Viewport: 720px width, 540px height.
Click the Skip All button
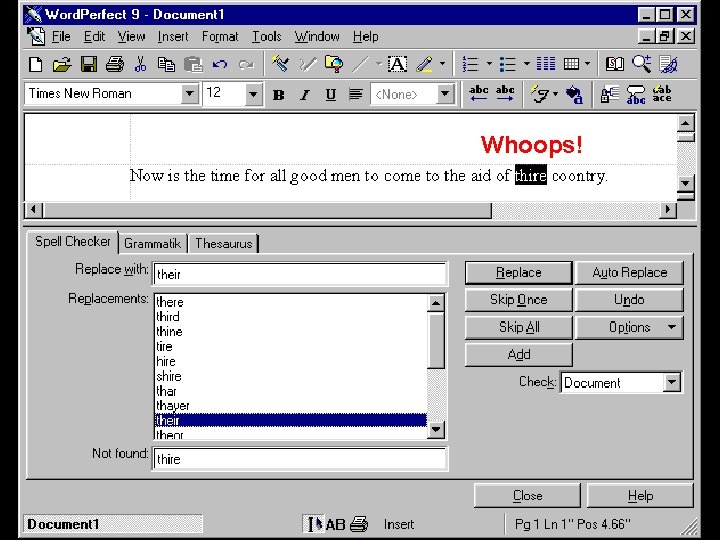point(518,327)
